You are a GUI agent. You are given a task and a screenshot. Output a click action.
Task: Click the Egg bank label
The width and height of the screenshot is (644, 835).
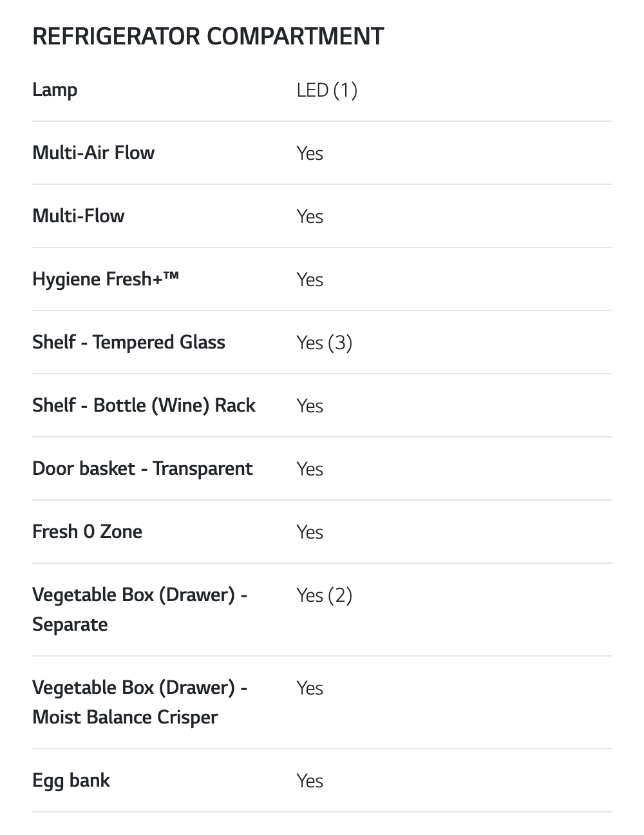coord(71,780)
